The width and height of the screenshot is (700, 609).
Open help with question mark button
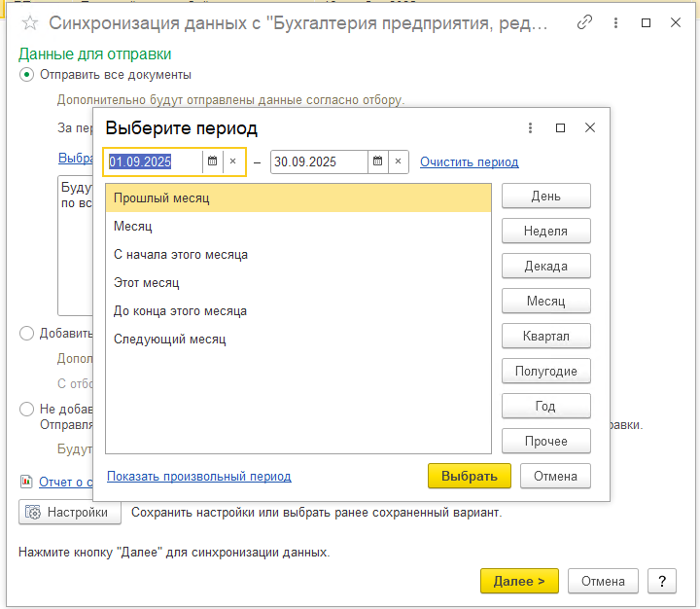[662, 581]
